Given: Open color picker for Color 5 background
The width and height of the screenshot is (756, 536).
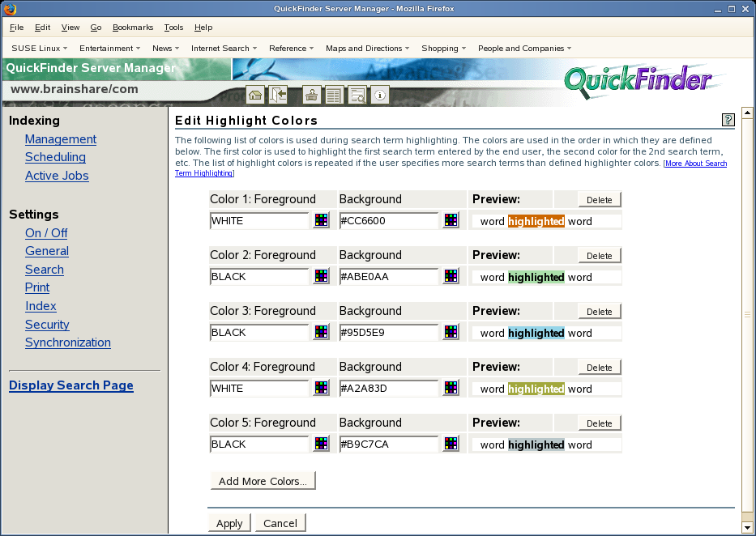Looking at the screenshot, I should tap(451, 444).
